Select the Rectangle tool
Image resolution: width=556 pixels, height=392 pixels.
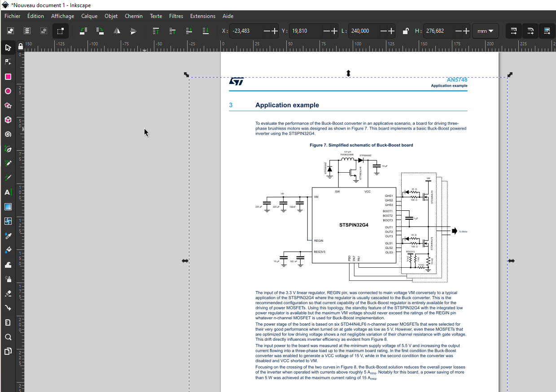(x=8, y=77)
